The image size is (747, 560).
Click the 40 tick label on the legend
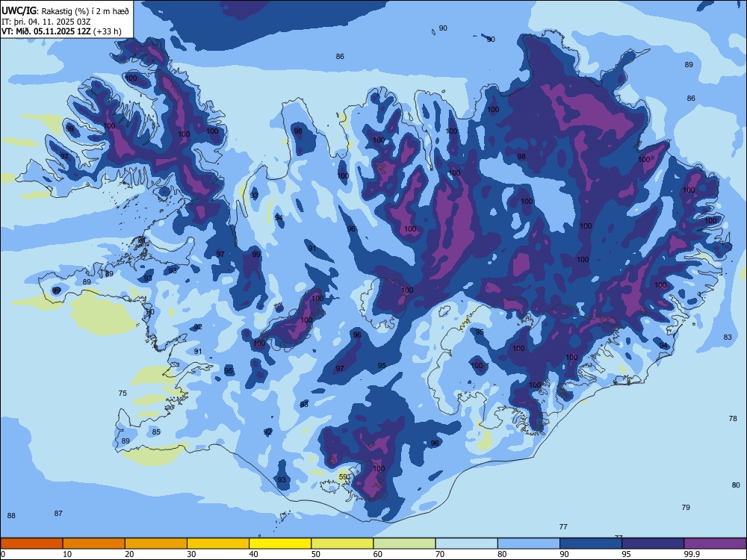[x=253, y=554]
